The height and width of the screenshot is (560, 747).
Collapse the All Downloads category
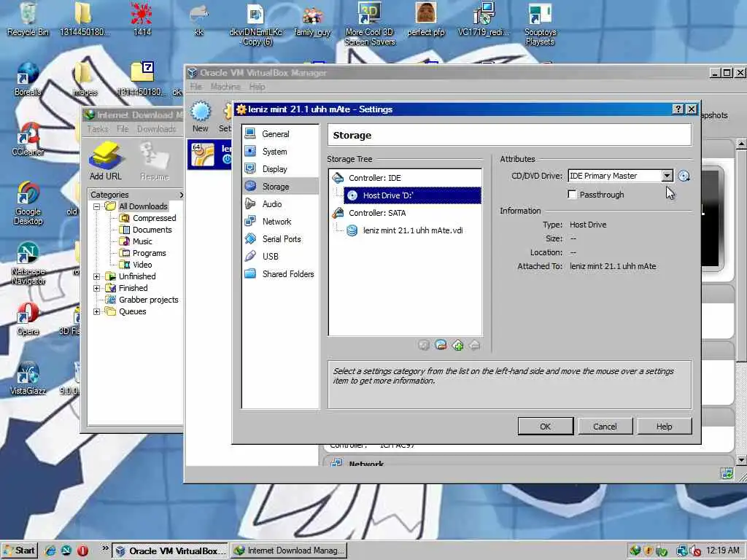[x=97, y=206]
